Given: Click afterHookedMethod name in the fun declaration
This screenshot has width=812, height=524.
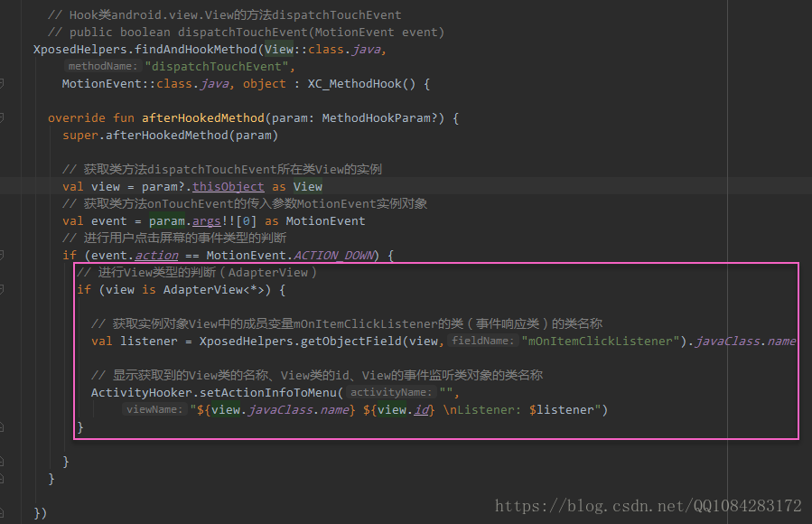Looking at the screenshot, I should [x=203, y=118].
